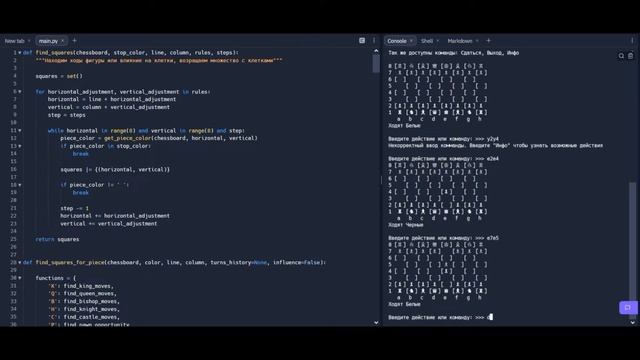Click the docstring on line 2

[x=159, y=60]
